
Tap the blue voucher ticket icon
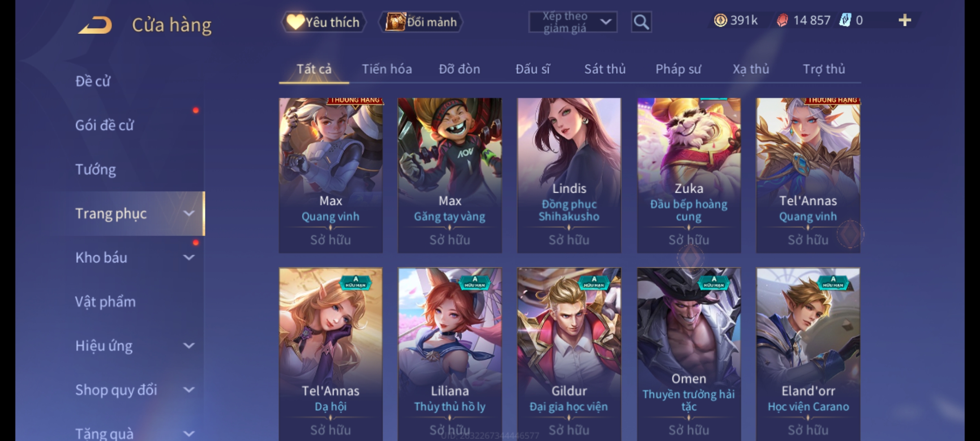(x=845, y=20)
